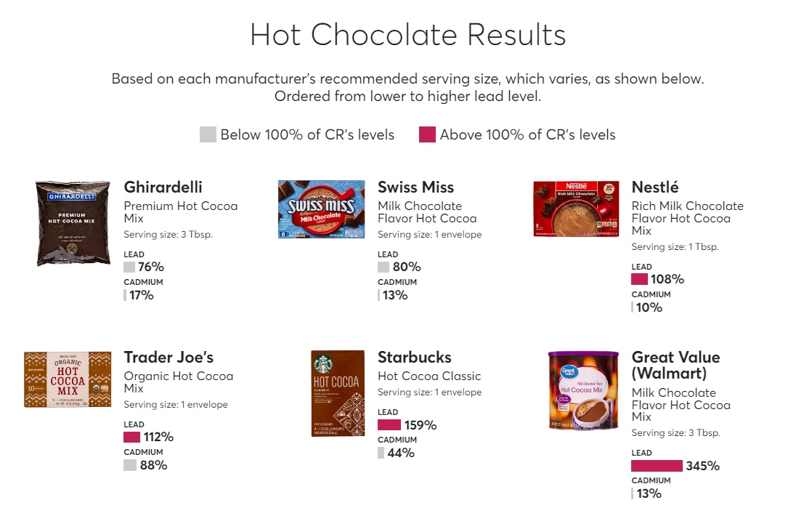The height and width of the screenshot is (516, 812).
Task: Click the Trader Joe's cocoa mix image
Action: (x=68, y=379)
